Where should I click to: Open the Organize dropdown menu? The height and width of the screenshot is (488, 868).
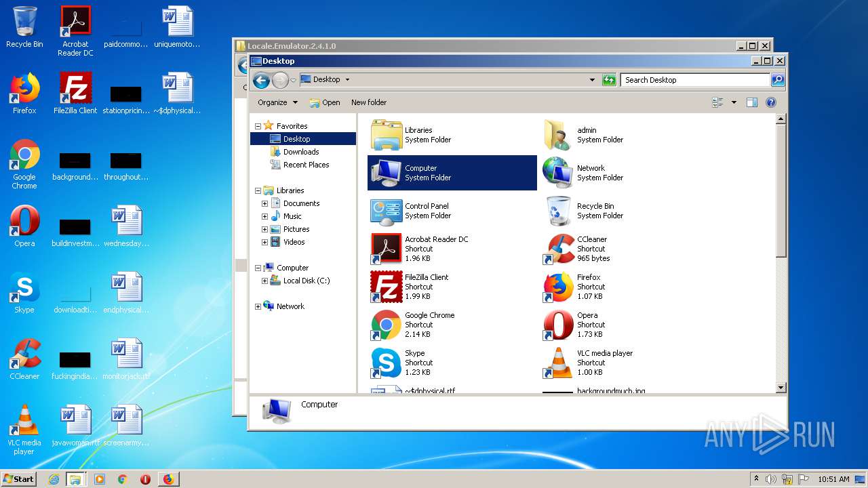[277, 102]
